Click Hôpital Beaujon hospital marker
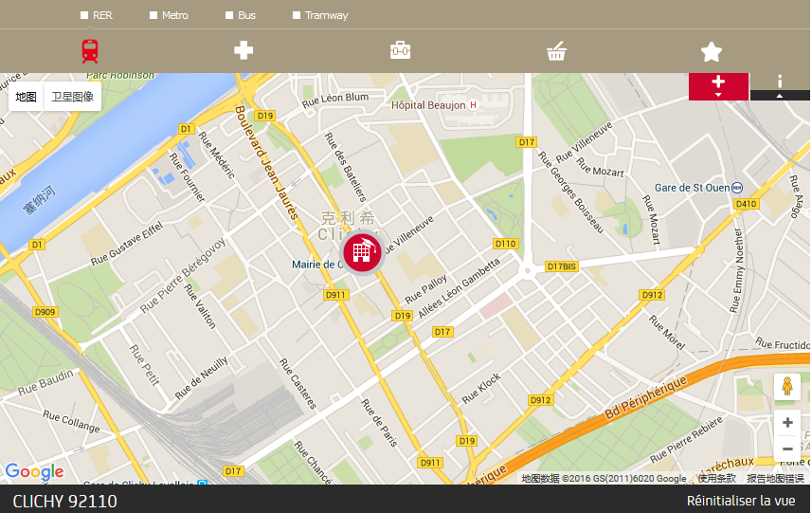 (473, 105)
